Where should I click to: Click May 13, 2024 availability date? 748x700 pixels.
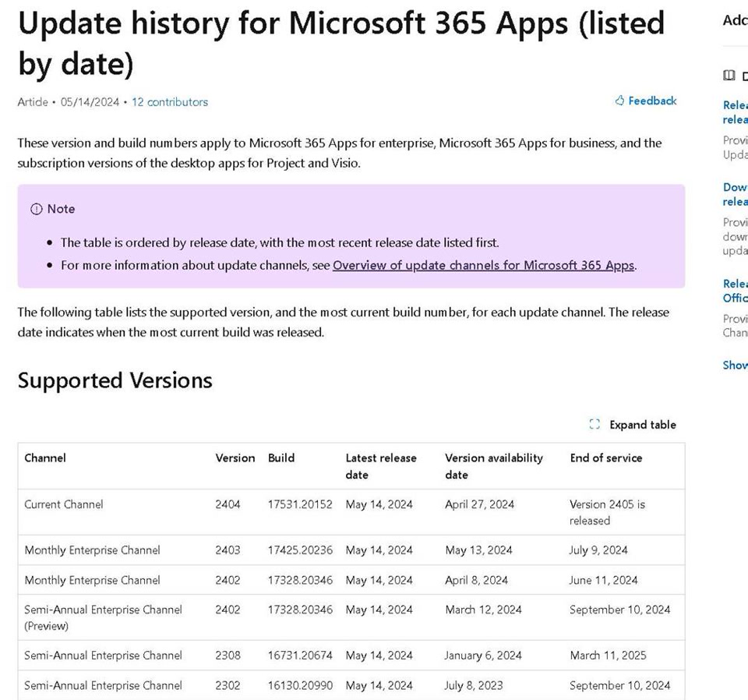[478, 550]
